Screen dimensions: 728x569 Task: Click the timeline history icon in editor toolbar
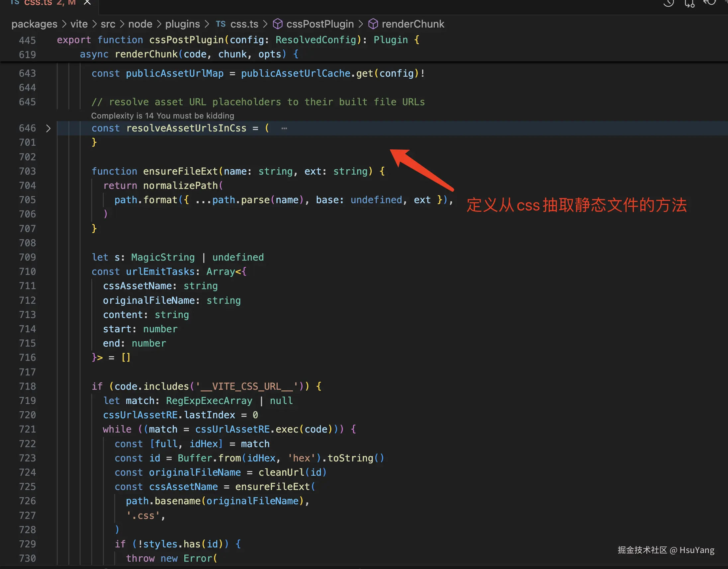click(x=668, y=3)
